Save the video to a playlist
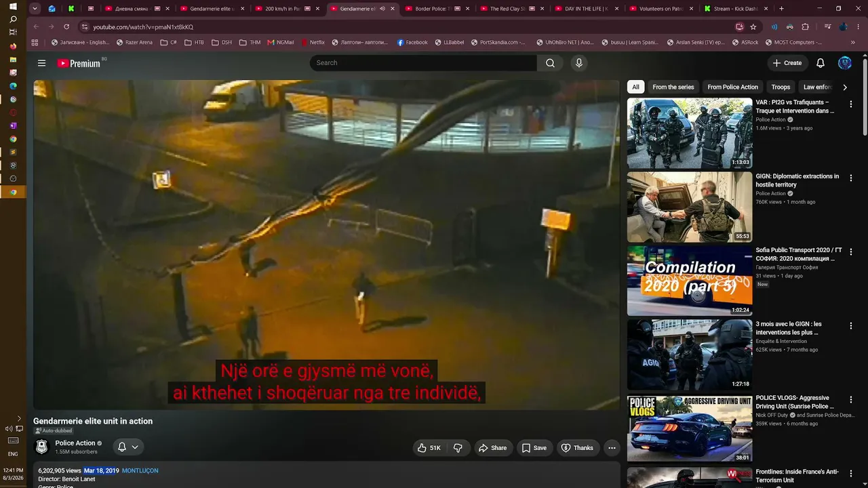 coord(534,448)
